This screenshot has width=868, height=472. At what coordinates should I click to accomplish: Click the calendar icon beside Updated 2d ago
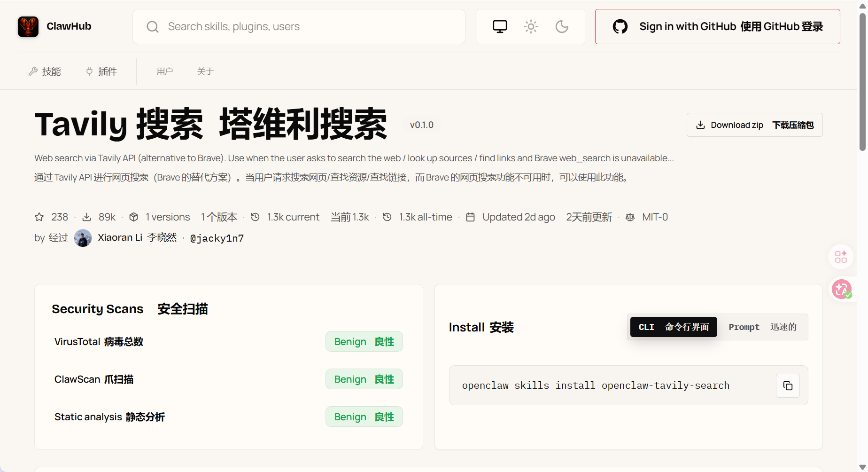(470, 217)
